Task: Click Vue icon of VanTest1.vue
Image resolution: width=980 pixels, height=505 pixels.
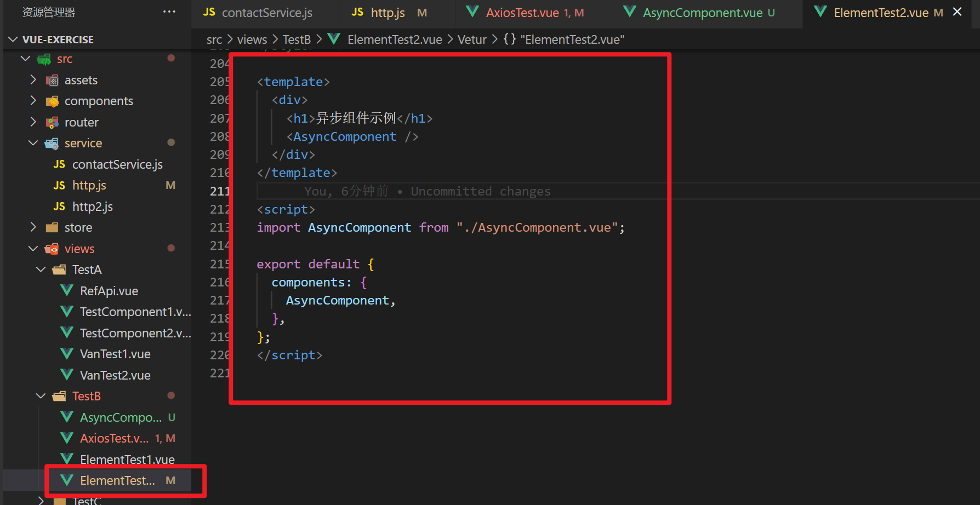Action: click(67, 354)
